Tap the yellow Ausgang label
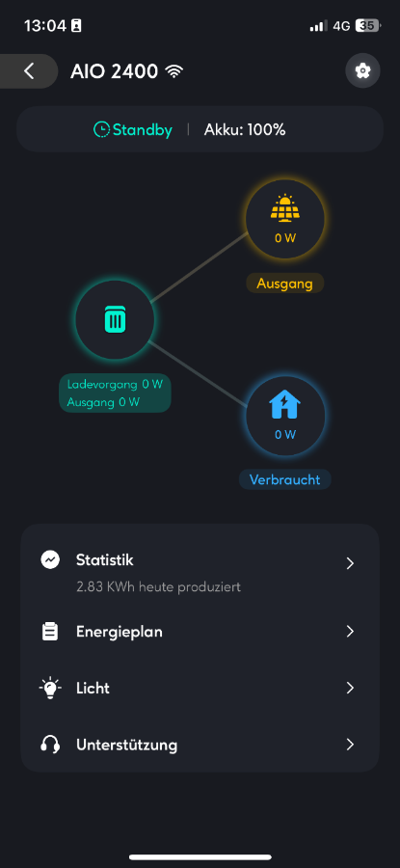Screen dimensions: 400x868 (x=285, y=284)
